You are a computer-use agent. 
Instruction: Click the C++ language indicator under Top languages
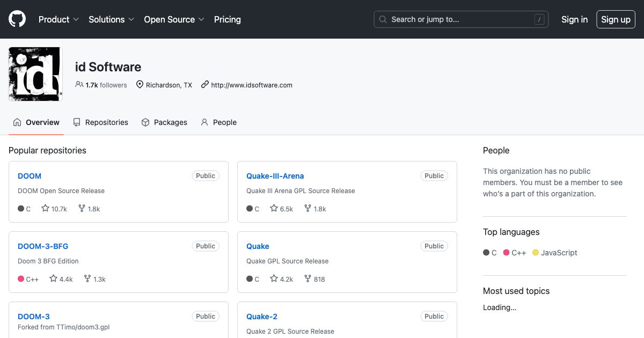tap(506, 252)
